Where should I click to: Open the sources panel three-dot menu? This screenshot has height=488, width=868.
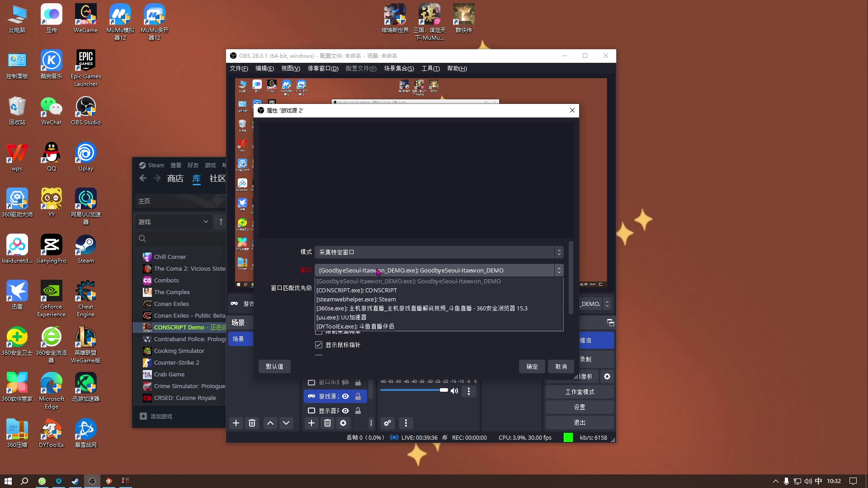[x=371, y=423]
